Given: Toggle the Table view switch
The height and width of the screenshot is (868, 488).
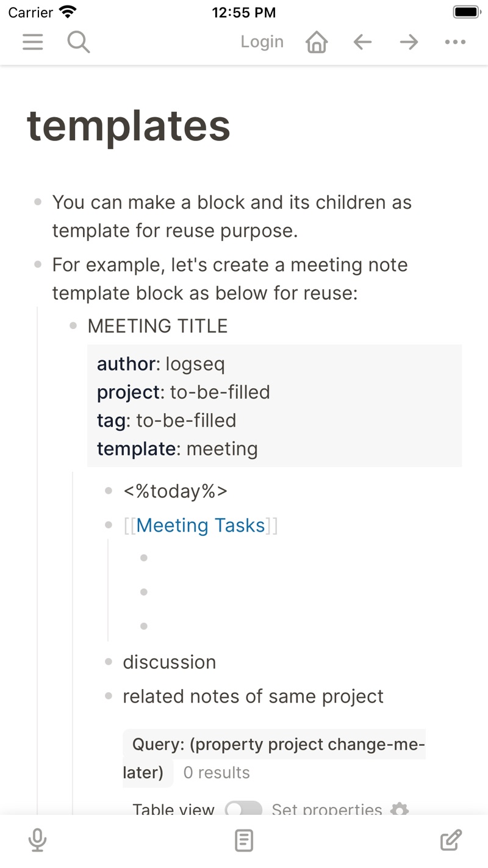Looking at the screenshot, I should click(243, 809).
